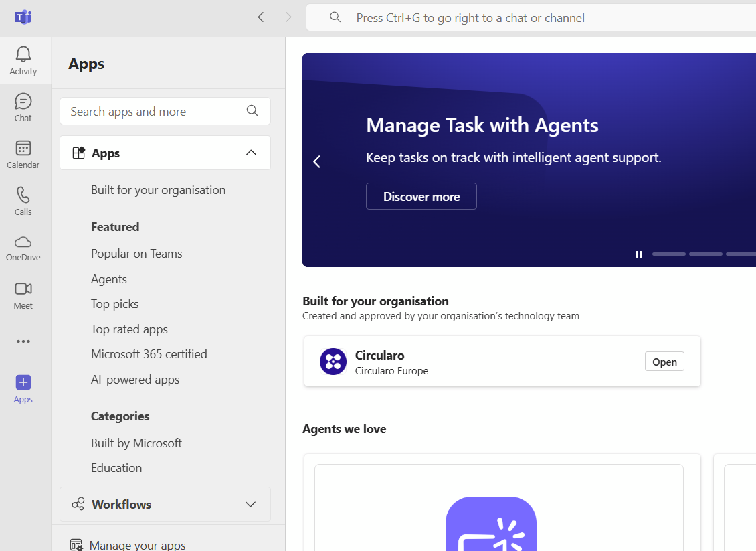Click the Circularo app logo
This screenshot has height=551, width=756.
333,362
